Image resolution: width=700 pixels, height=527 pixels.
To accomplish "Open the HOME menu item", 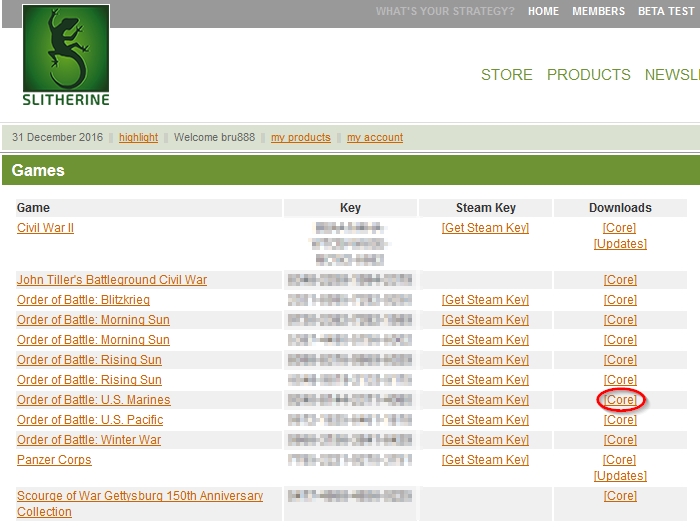I will (543, 12).
